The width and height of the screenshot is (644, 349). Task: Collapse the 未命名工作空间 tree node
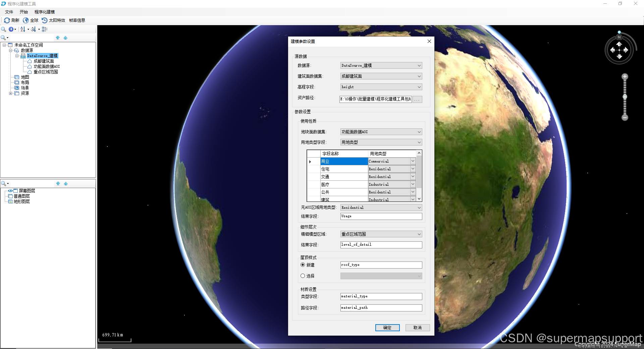pyautogui.click(x=4, y=45)
